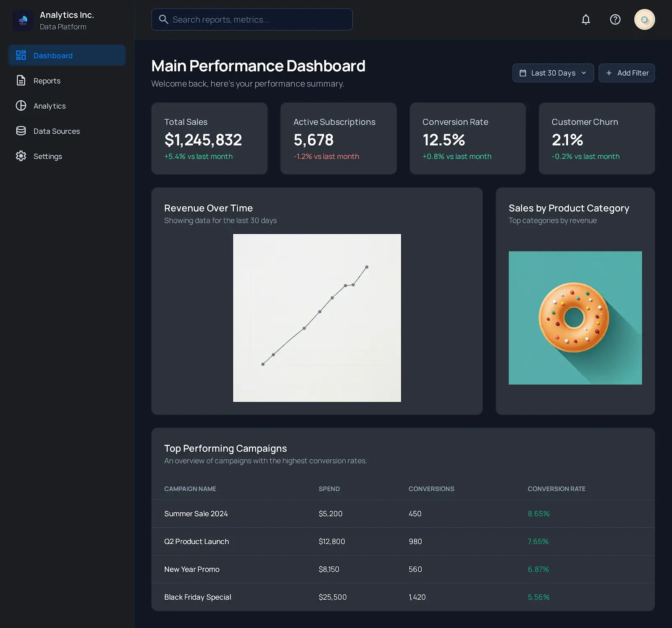
Task: Click the Settings gear icon
Action: (21, 156)
